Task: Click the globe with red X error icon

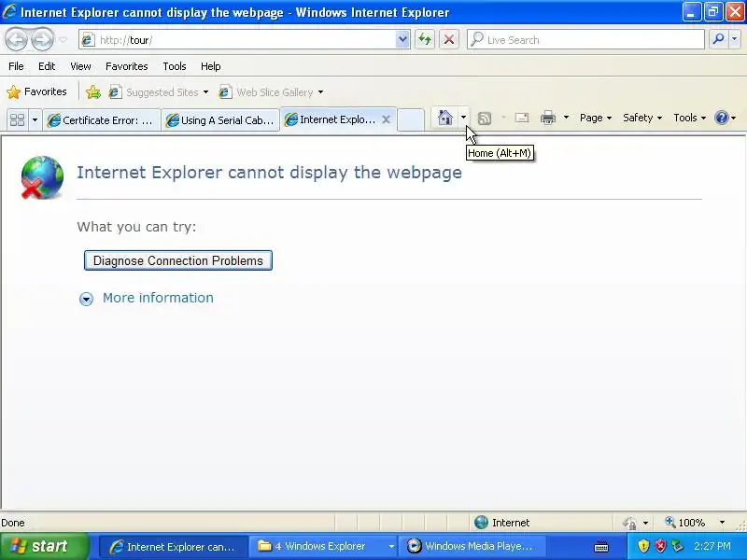Action: [42, 177]
